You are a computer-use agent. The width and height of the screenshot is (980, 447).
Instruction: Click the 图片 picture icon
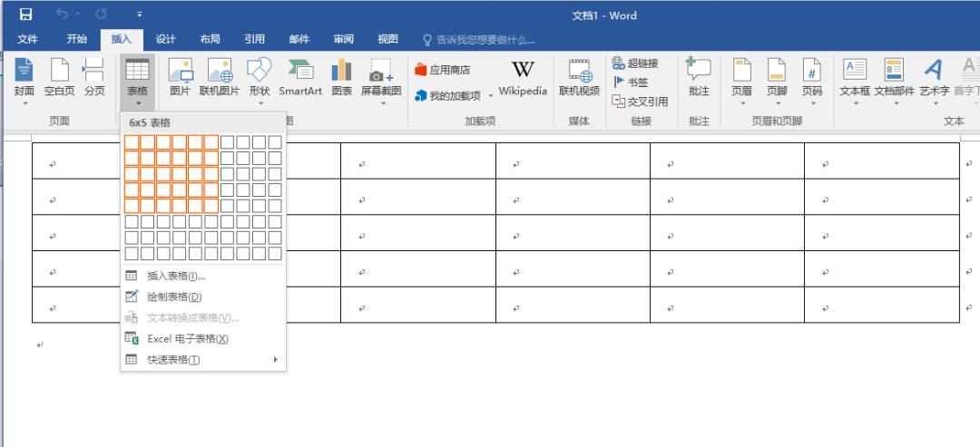[x=181, y=71]
